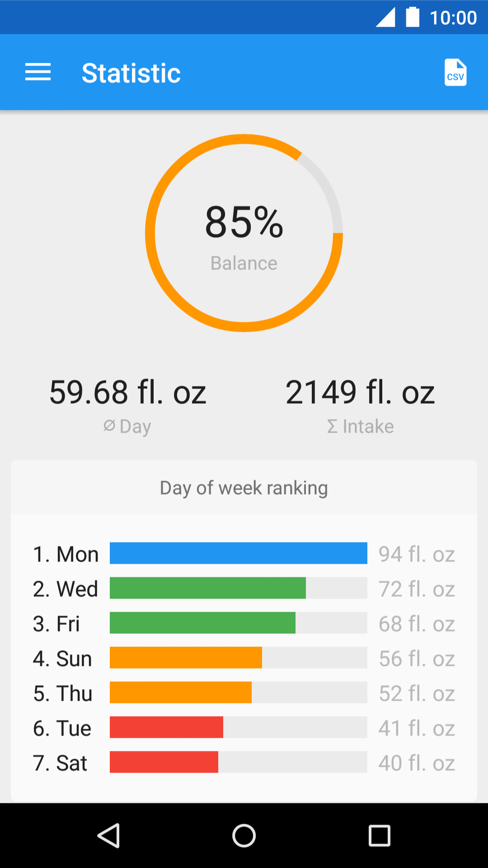
Task: Select the total intake 2149 fl. oz value
Action: click(360, 392)
